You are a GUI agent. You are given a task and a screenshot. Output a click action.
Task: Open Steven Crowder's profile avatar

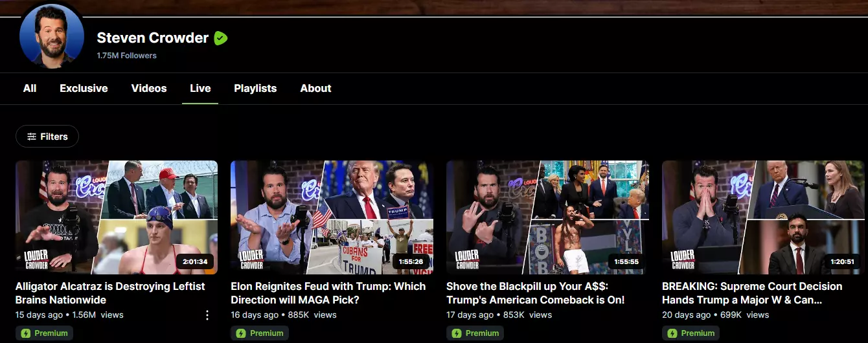point(52,36)
